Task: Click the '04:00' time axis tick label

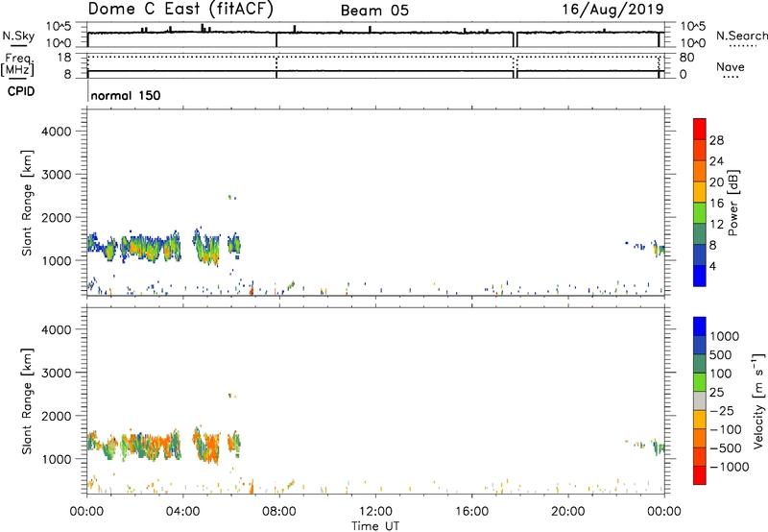Action: (183, 512)
